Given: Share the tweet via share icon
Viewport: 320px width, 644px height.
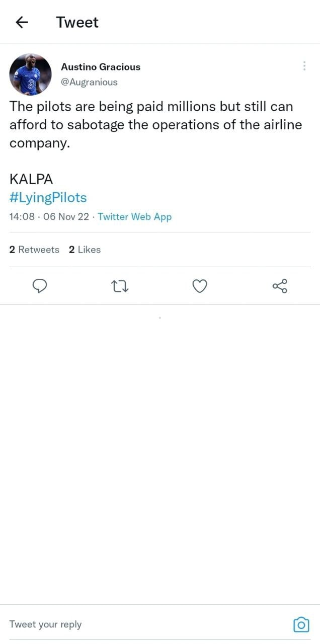Looking at the screenshot, I should 280,286.
